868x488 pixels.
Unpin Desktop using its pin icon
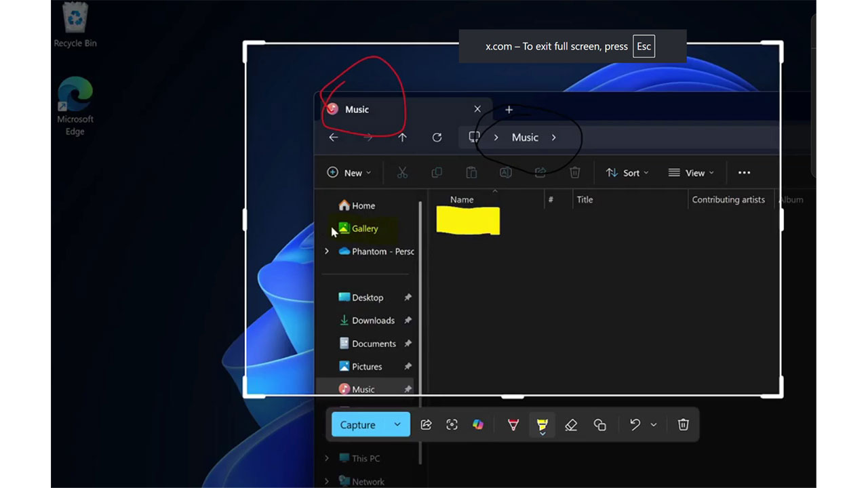(x=408, y=298)
